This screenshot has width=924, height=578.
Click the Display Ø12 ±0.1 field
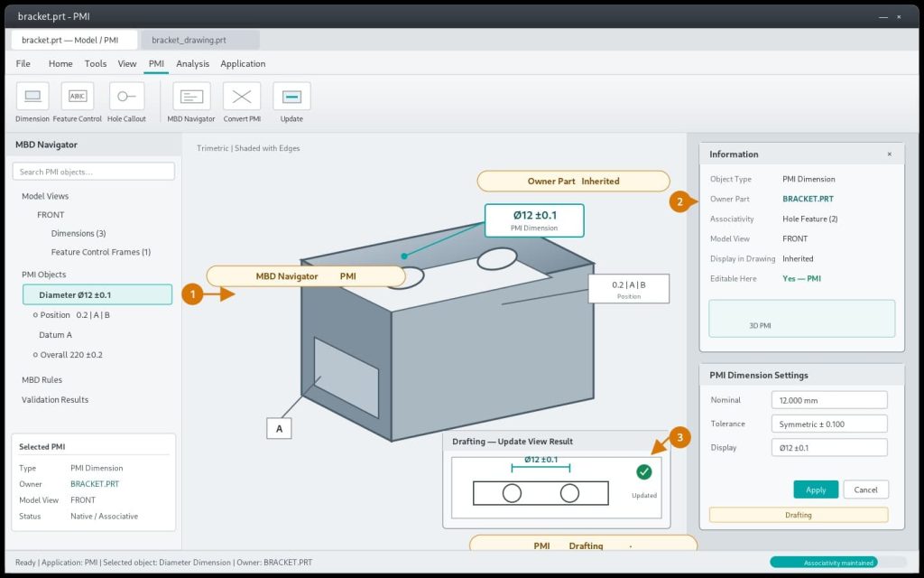point(829,448)
